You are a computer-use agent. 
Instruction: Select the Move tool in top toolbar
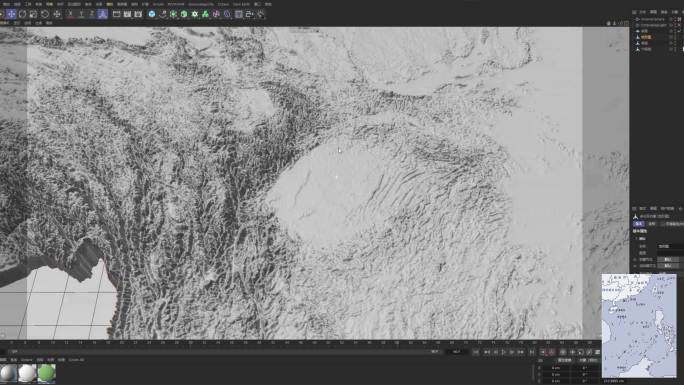(x=11, y=14)
